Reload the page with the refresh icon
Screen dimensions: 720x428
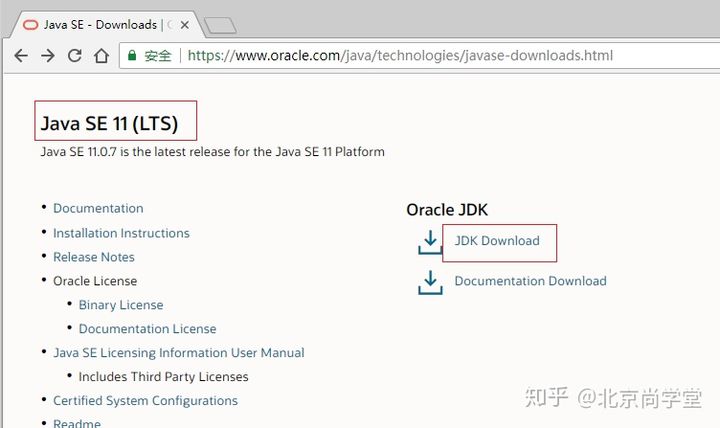(x=74, y=56)
